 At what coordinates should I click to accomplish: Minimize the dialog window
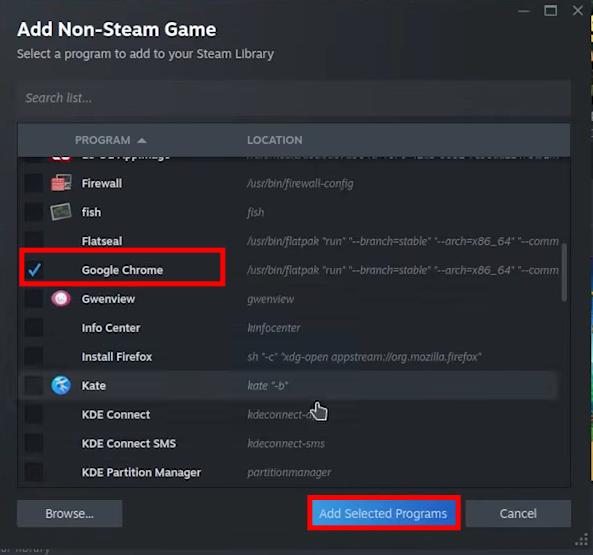point(524,11)
